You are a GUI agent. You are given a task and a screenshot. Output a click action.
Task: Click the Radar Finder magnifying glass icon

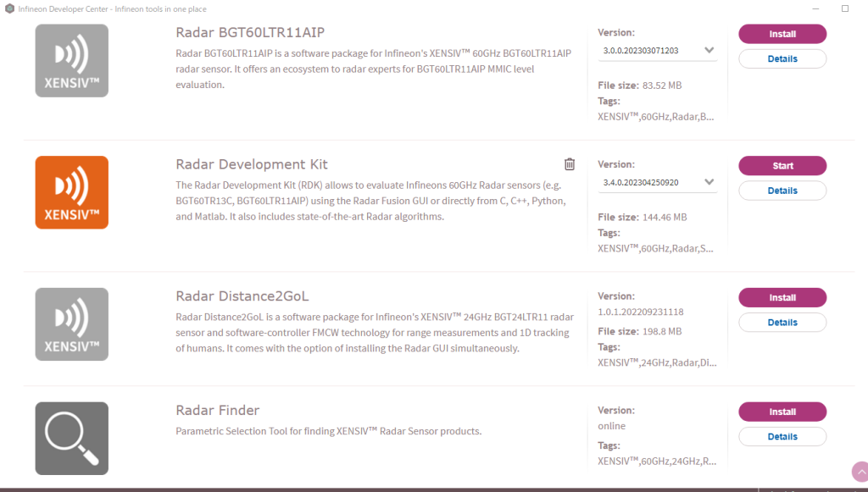[x=72, y=438]
